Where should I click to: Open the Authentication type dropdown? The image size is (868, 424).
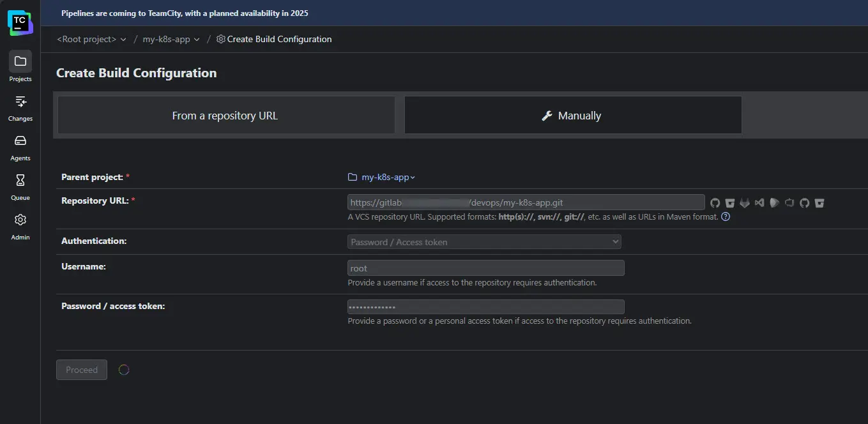484,242
